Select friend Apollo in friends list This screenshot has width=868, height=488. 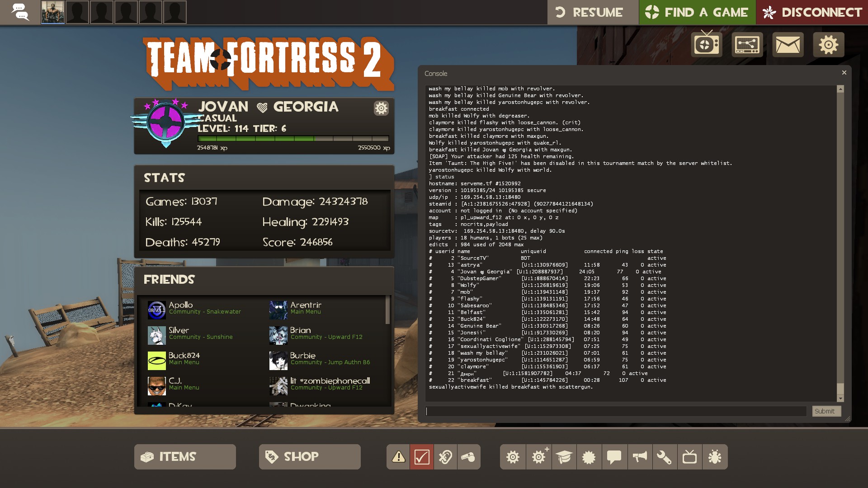pos(181,305)
